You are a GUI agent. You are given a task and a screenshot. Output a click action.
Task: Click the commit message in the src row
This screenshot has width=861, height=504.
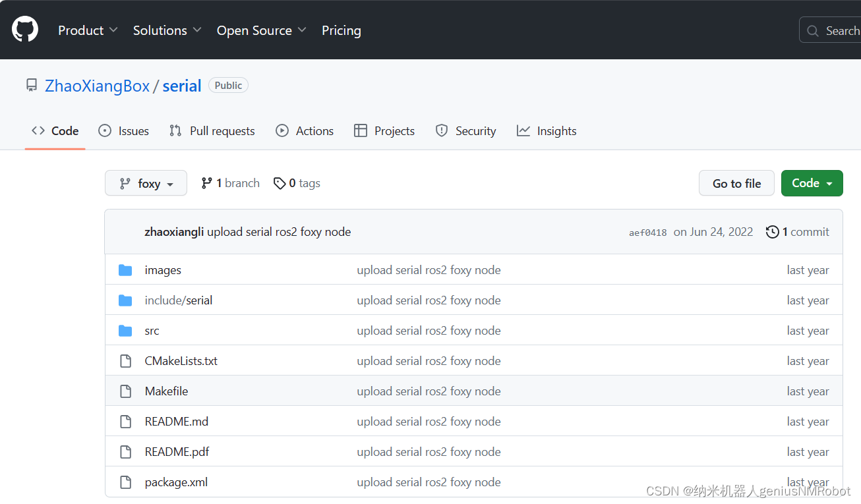pos(429,331)
